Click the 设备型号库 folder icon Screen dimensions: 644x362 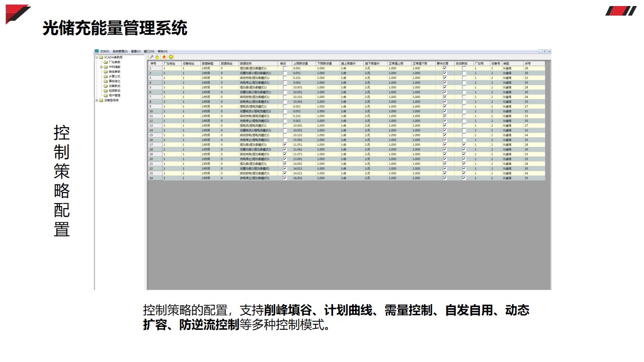tap(101, 100)
